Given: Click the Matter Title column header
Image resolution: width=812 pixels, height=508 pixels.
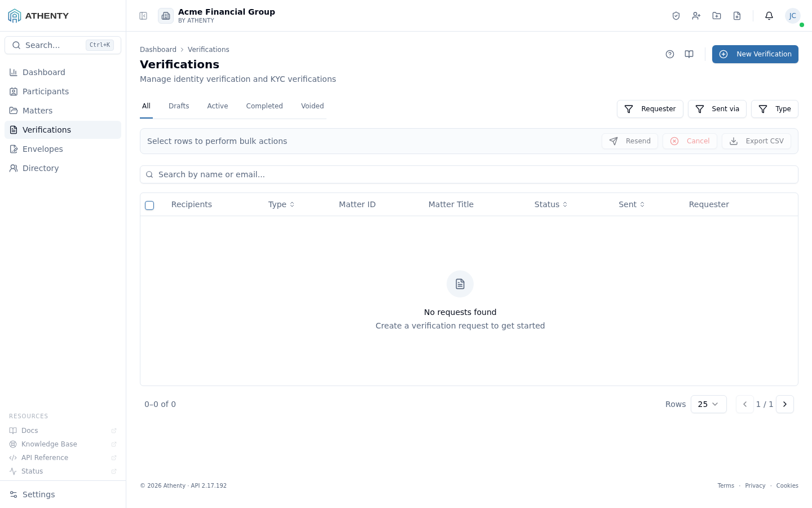Looking at the screenshot, I should (451, 204).
